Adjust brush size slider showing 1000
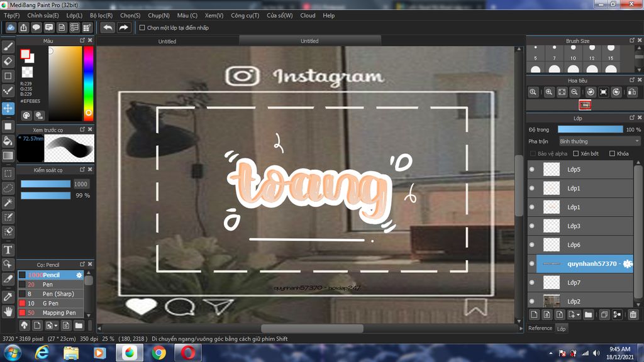 [45, 184]
